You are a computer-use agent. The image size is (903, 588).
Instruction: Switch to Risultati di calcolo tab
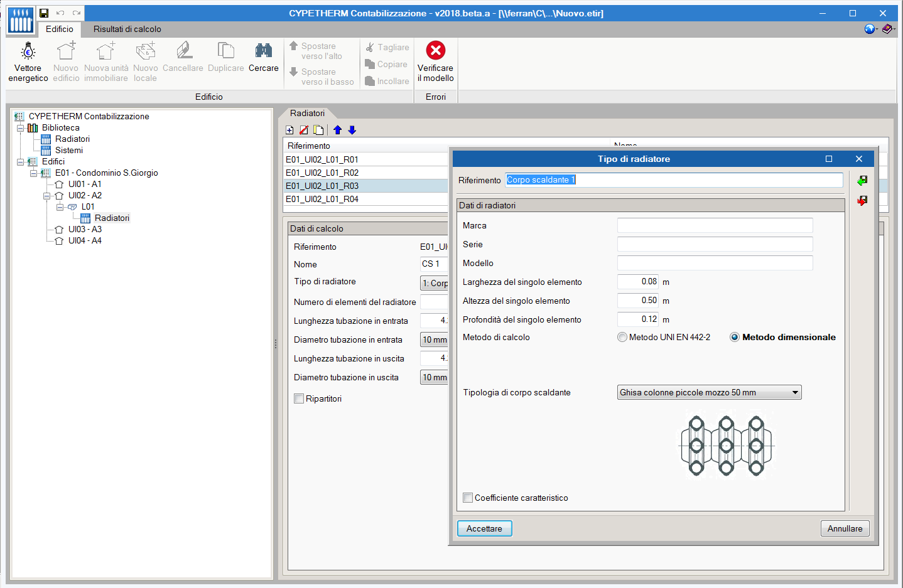pos(127,29)
